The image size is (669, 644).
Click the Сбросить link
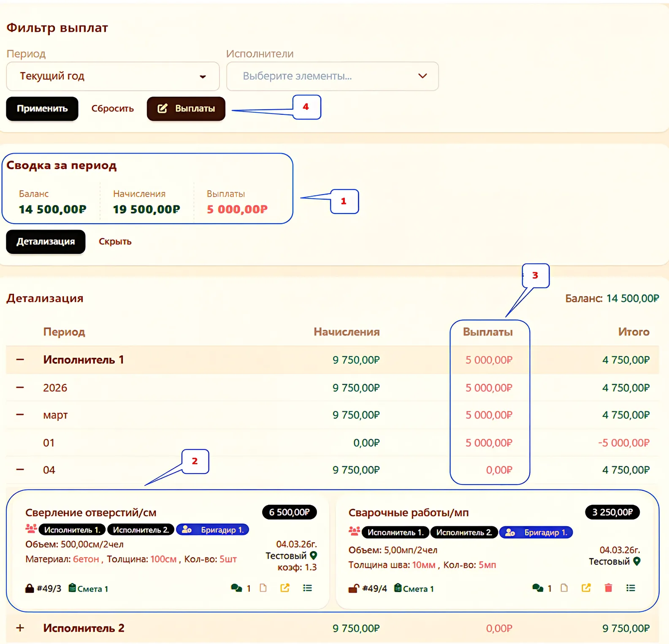tap(113, 109)
